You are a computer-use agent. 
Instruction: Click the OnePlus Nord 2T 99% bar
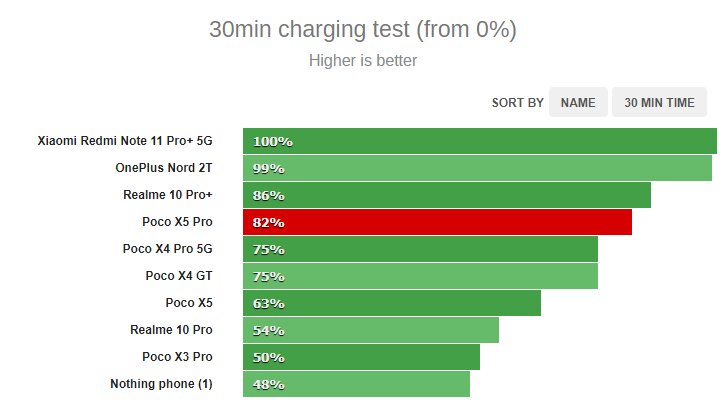click(x=477, y=168)
